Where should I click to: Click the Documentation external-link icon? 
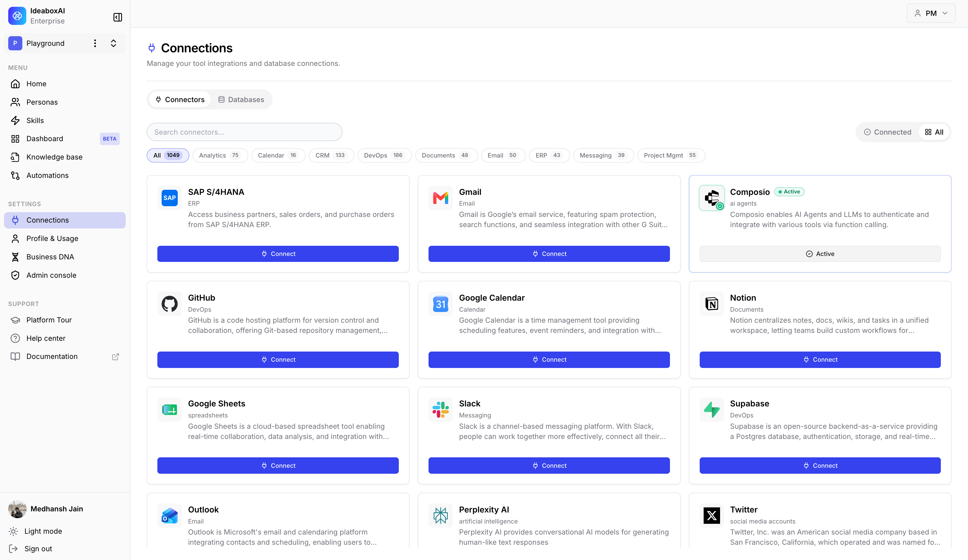tap(115, 357)
